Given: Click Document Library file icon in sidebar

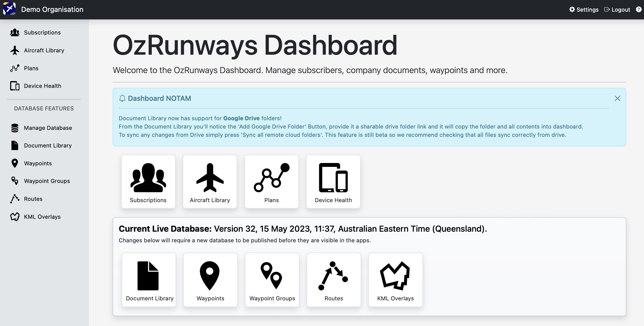Looking at the screenshot, I should 15,145.
